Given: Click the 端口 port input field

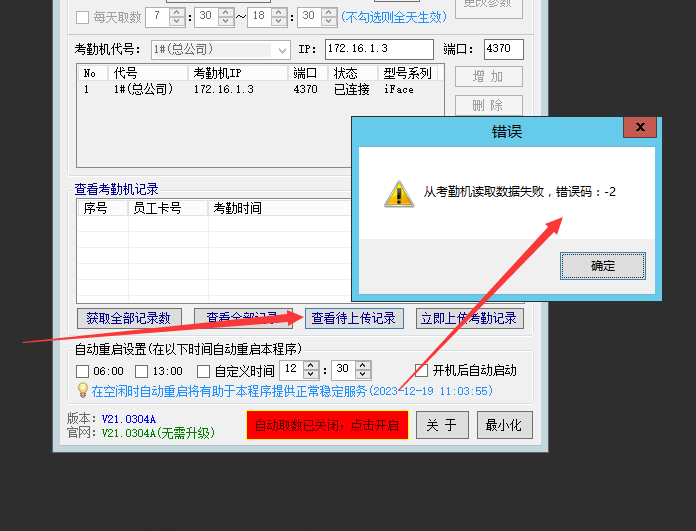Looking at the screenshot, I should click(x=503, y=50).
